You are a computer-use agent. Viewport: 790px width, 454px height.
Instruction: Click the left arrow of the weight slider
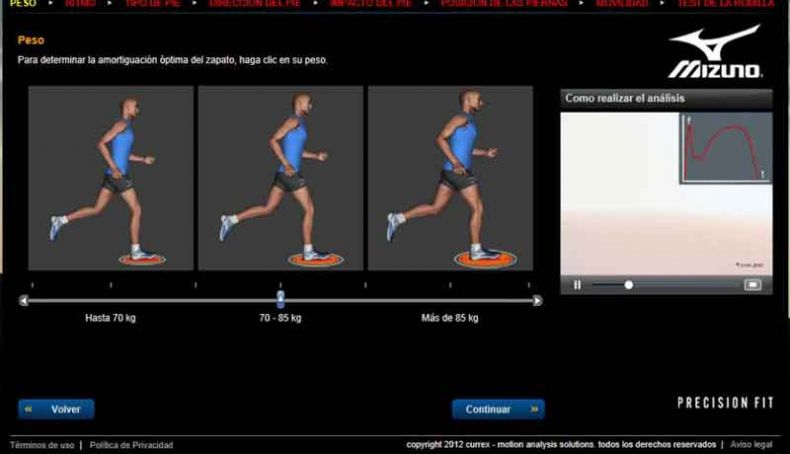click(23, 301)
